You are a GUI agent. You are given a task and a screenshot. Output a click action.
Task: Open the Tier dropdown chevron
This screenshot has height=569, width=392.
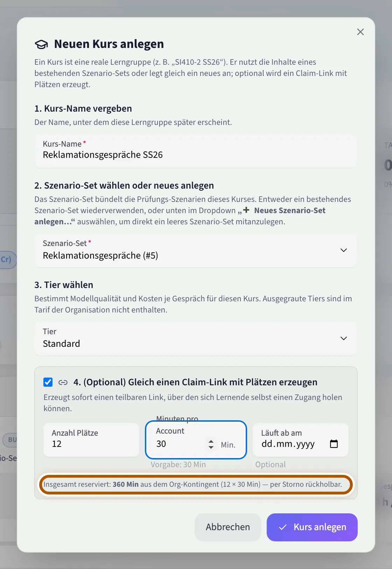pyautogui.click(x=344, y=338)
